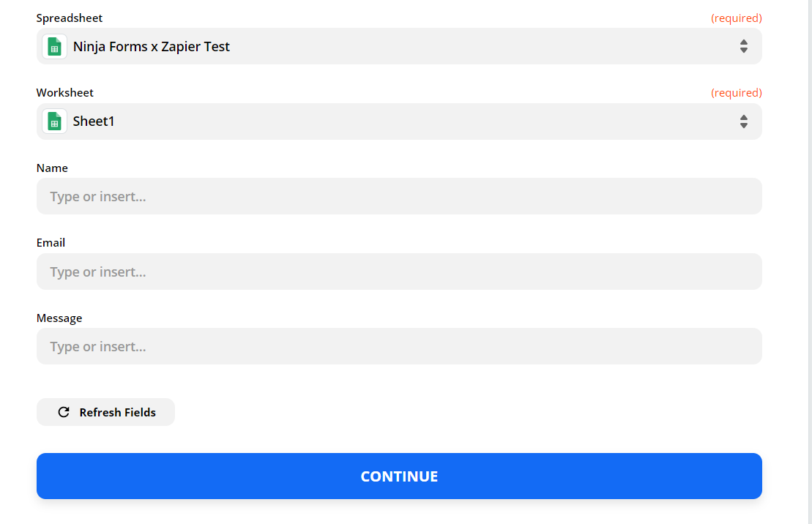The width and height of the screenshot is (812, 524).
Task: Focus the Name input field
Action: (x=399, y=196)
